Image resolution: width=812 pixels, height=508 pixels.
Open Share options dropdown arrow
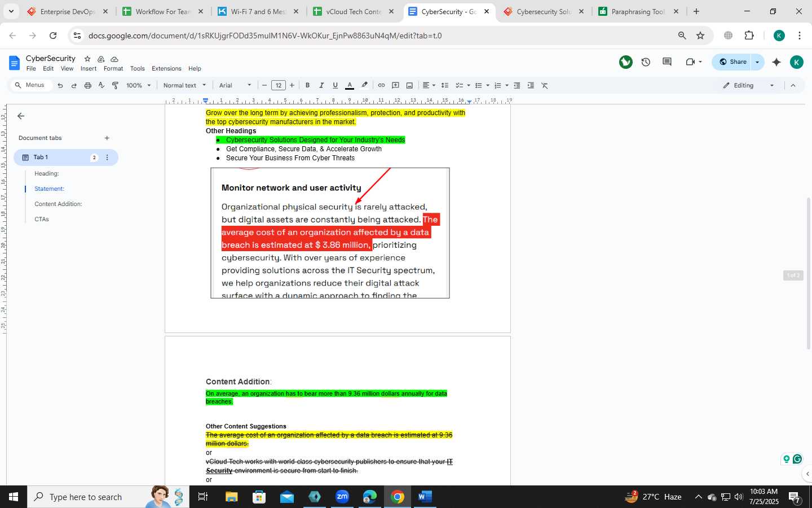click(x=757, y=62)
